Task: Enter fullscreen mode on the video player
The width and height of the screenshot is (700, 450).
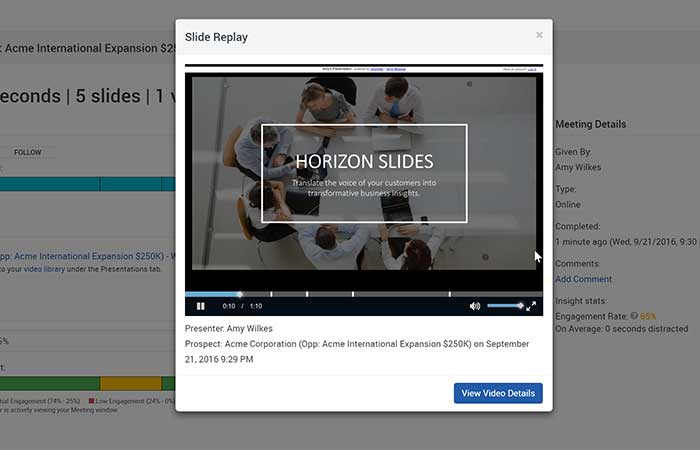Action: [531, 306]
